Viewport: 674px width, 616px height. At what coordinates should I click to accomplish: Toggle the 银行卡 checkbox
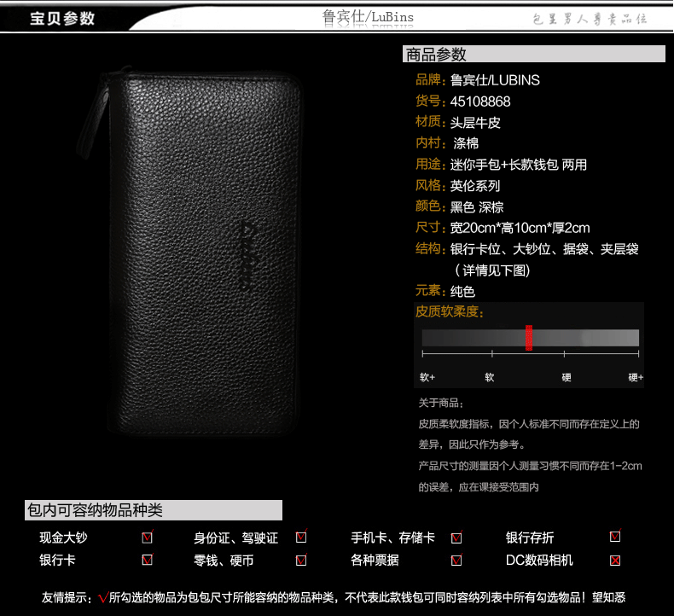pyautogui.click(x=147, y=560)
